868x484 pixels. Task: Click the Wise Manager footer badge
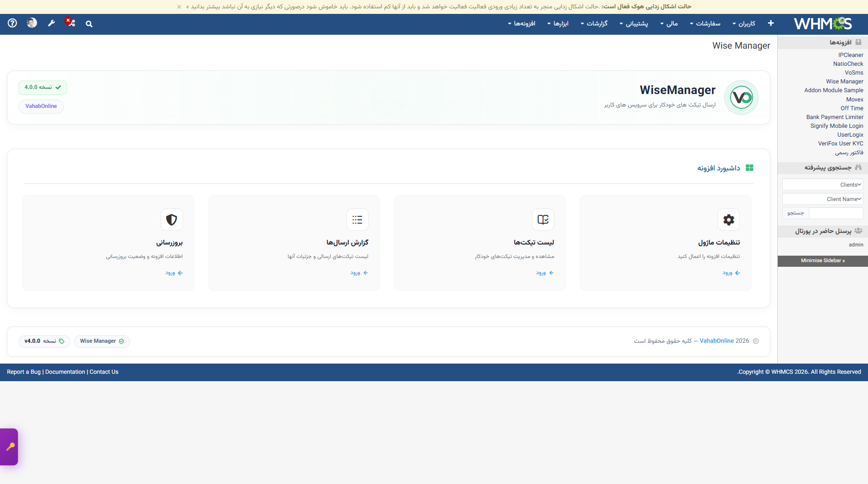102,341
